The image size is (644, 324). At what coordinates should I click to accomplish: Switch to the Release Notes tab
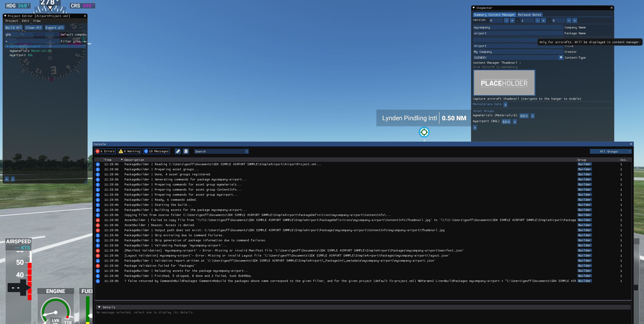point(530,15)
